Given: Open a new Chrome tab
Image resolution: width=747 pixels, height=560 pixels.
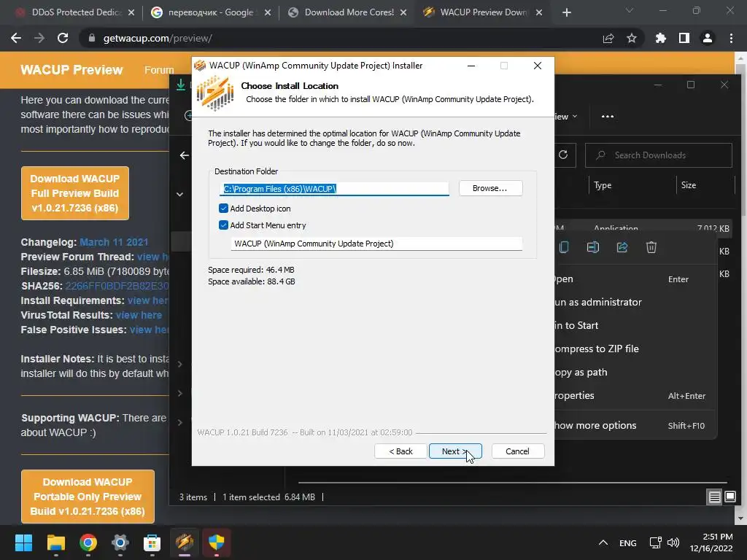Looking at the screenshot, I should pos(566,12).
